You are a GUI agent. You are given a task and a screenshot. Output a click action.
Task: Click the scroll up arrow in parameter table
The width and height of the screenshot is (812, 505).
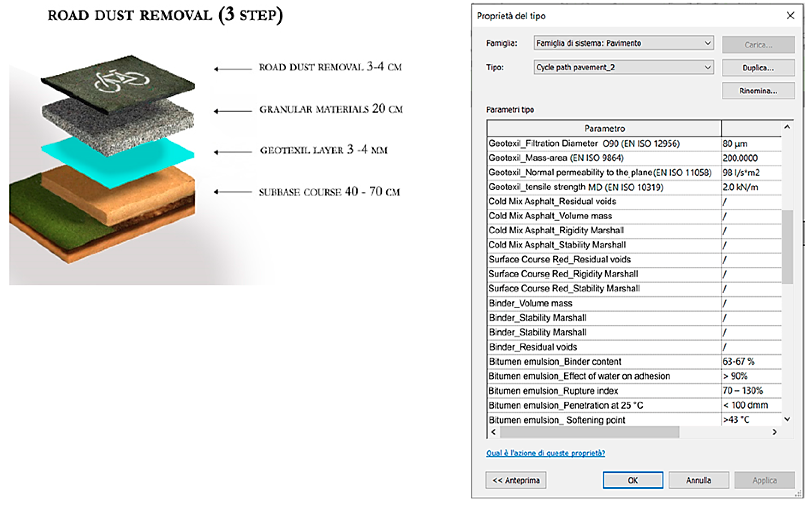point(787,127)
